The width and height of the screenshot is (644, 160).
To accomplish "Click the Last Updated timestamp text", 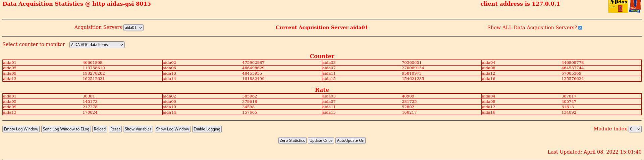I will [595, 152].
